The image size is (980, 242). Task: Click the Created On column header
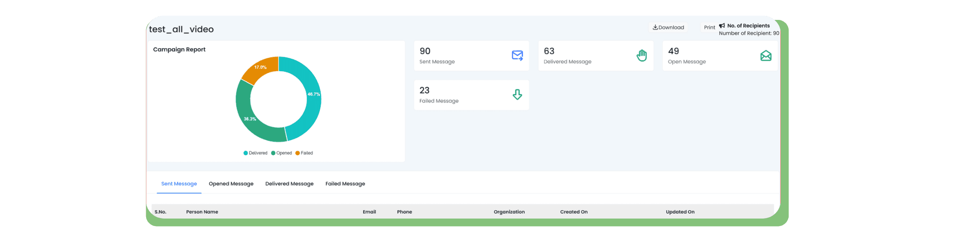click(573, 212)
